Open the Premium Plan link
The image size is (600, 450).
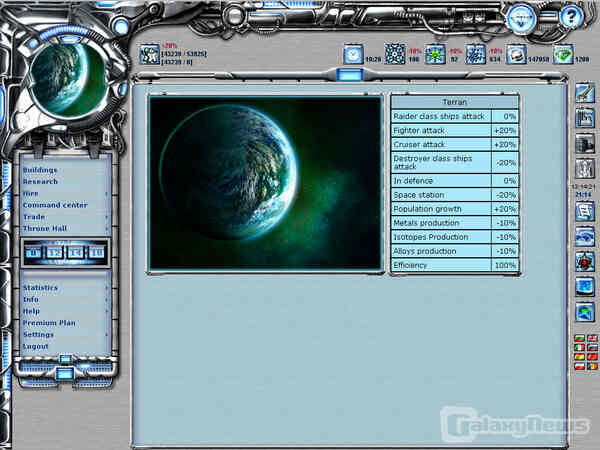[49, 323]
